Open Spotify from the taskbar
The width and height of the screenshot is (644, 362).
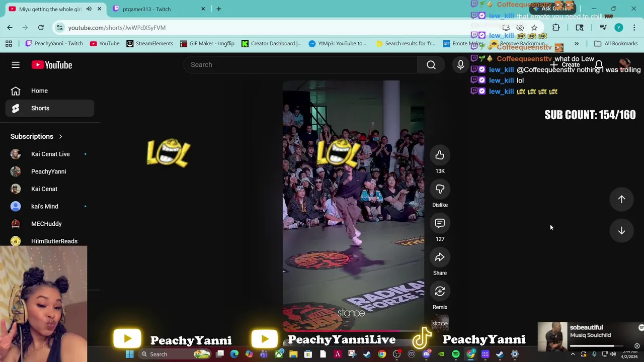pos(456,354)
